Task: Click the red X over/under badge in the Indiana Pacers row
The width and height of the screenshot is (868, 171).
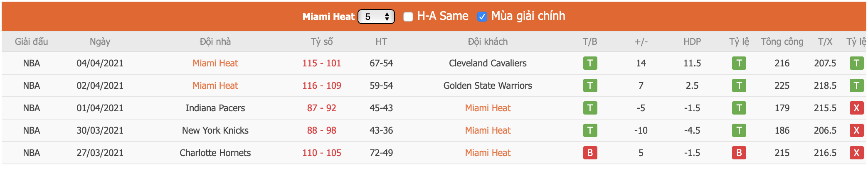Action: 856,108
